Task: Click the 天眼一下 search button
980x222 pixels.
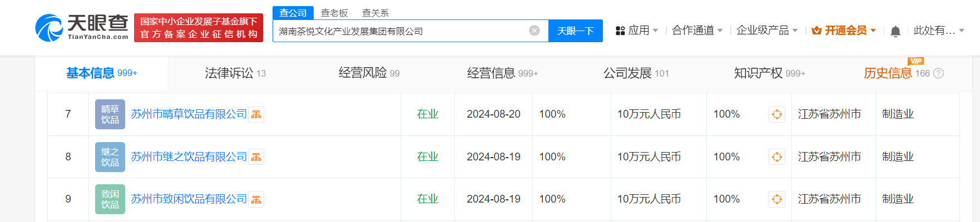Action: 576,31
